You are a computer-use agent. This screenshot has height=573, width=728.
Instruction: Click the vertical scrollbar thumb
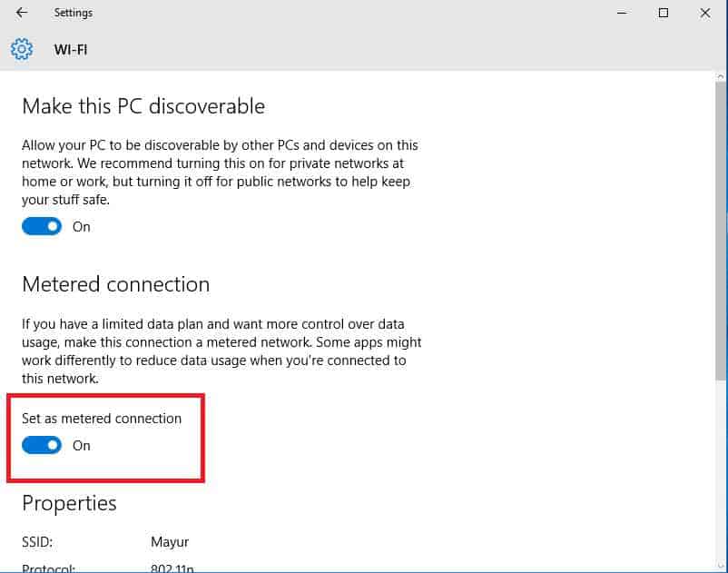coord(721,227)
